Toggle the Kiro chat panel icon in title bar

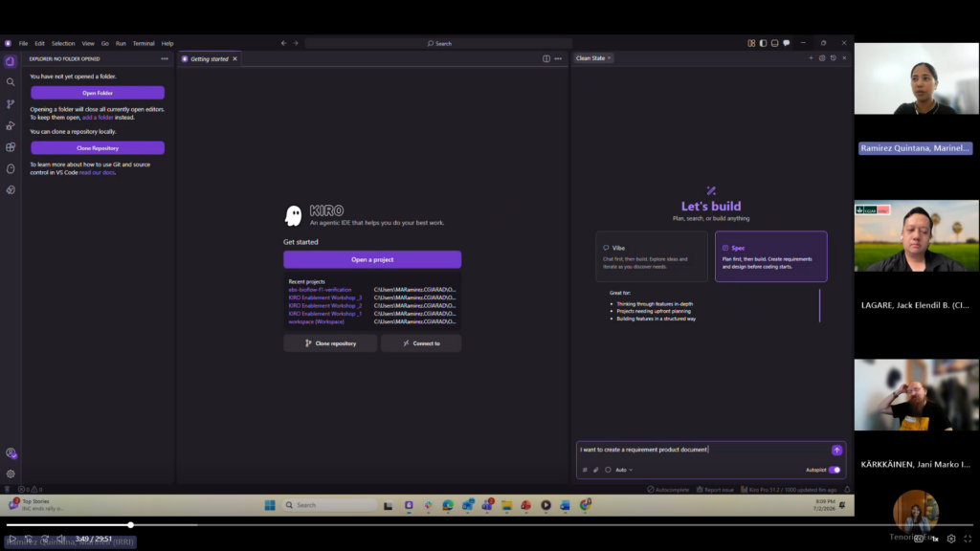[787, 43]
